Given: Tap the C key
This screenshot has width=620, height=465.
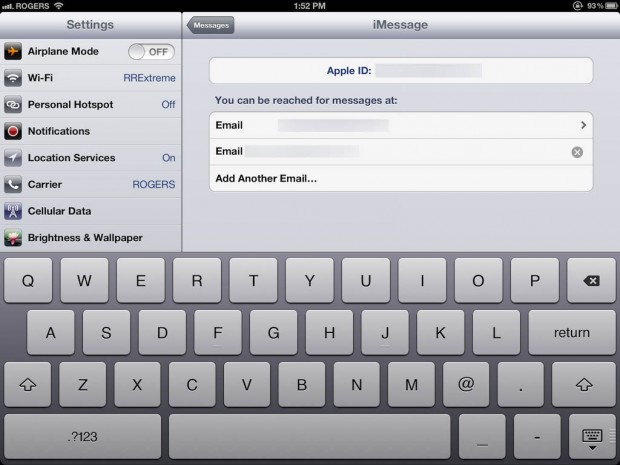Looking at the screenshot, I should tap(192, 384).
